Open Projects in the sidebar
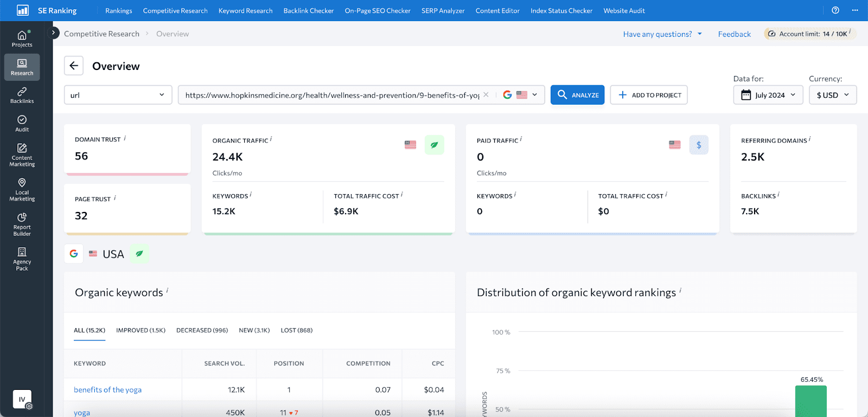This screenshot has width=868, height=417. (x=22, y=39)
